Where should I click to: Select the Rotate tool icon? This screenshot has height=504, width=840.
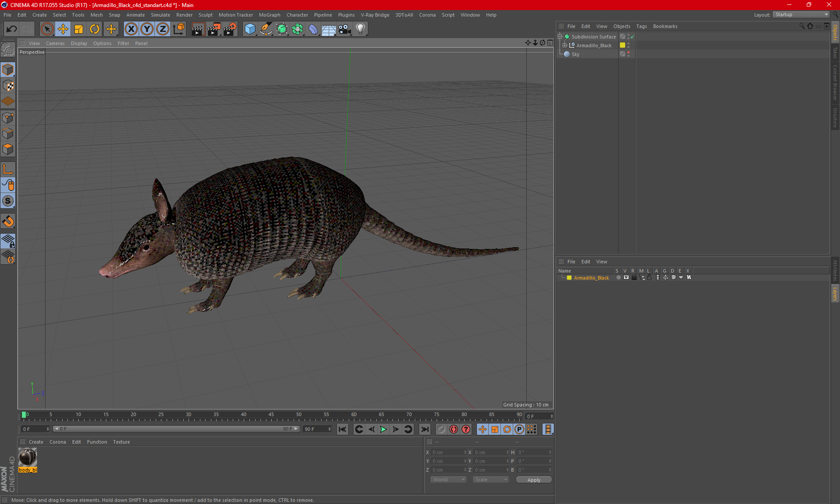click(94, 29)
